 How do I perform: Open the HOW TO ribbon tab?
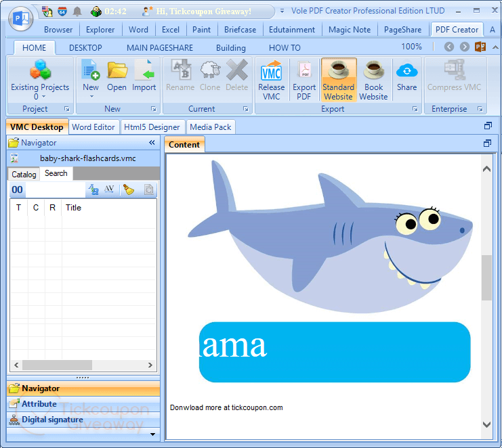point(285,48)
